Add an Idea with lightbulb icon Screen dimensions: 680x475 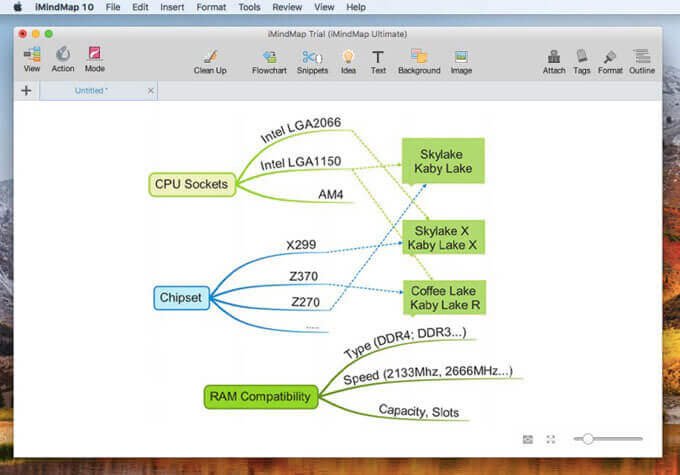click(348, 62)
